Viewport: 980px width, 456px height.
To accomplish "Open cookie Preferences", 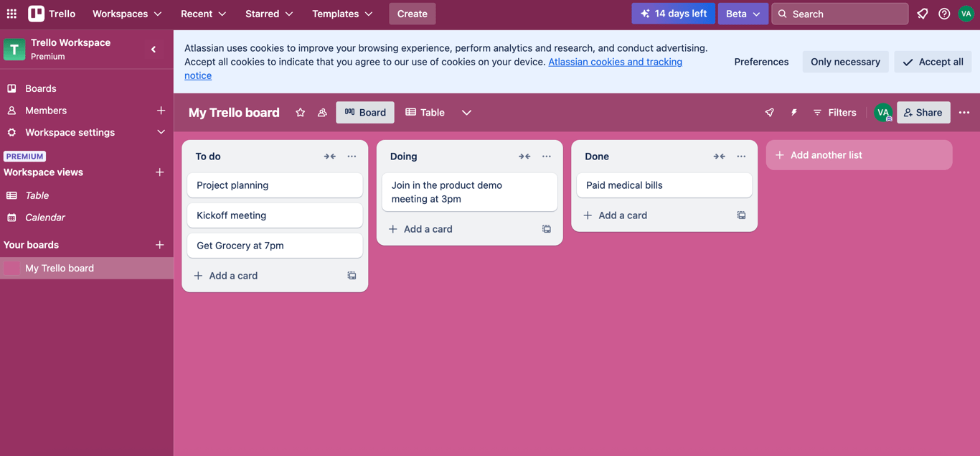I will click(761, 62).
